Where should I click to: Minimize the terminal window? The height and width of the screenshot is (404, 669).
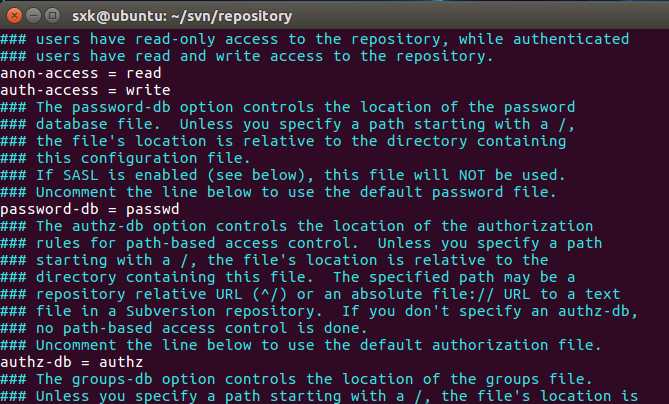pyautogui.click(x=31, y=13)
